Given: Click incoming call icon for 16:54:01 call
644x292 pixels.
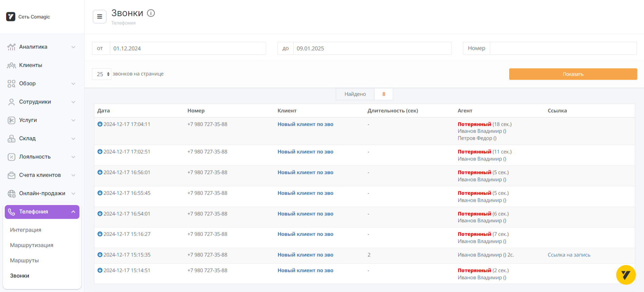Looking at the screenshot, I should click(x=100, y=214).
